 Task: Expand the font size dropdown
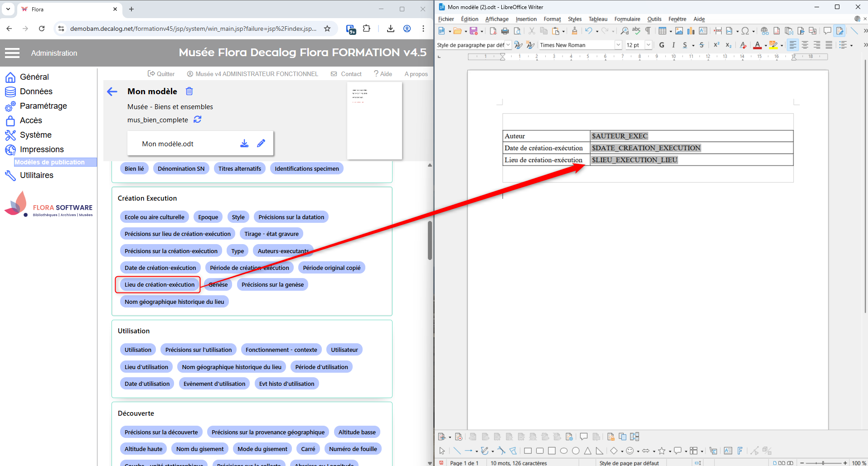click(x=649, y=45)
